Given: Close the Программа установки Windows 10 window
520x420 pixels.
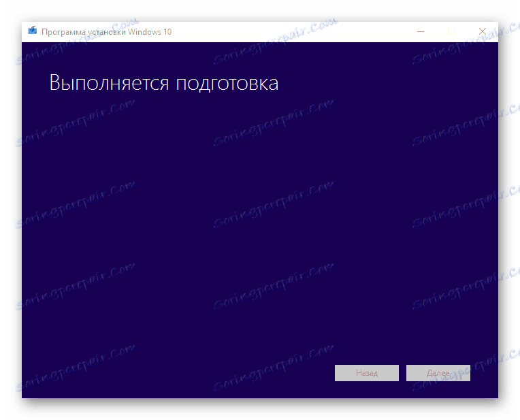Looking at the screenshot, I should [482, 31].
